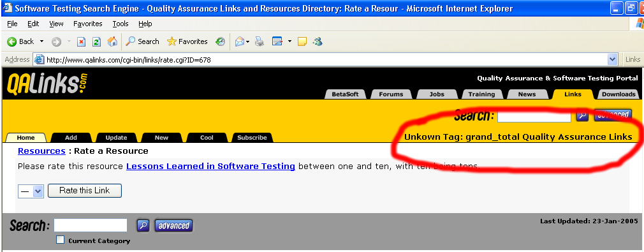The image size is (644, 252).
Task: Open the Edit menu
Action: coord(33,24)
